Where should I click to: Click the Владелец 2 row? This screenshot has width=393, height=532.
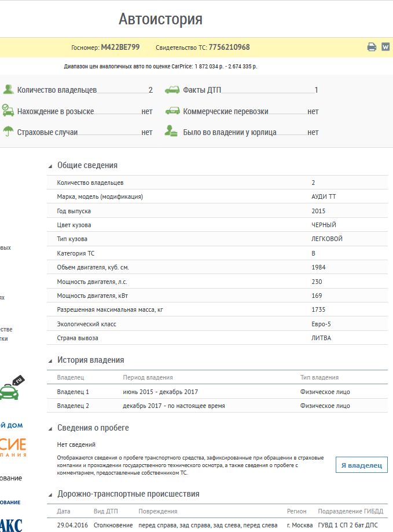[x=217, y=406]
